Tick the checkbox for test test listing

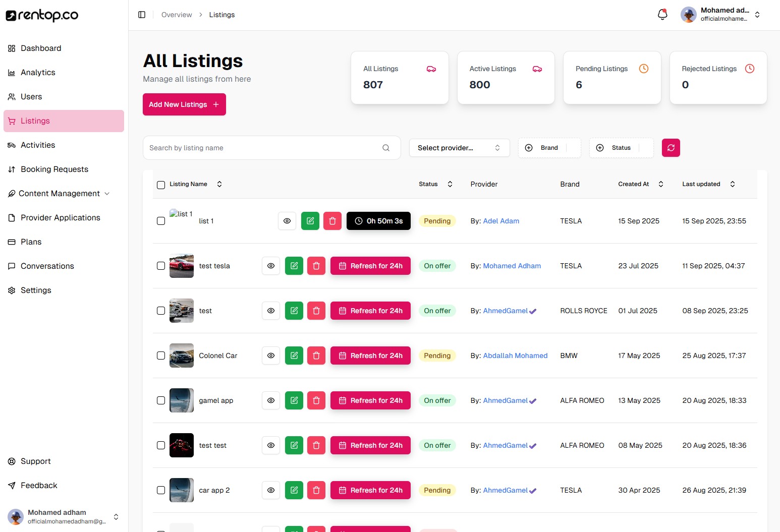tap(161, 445)
